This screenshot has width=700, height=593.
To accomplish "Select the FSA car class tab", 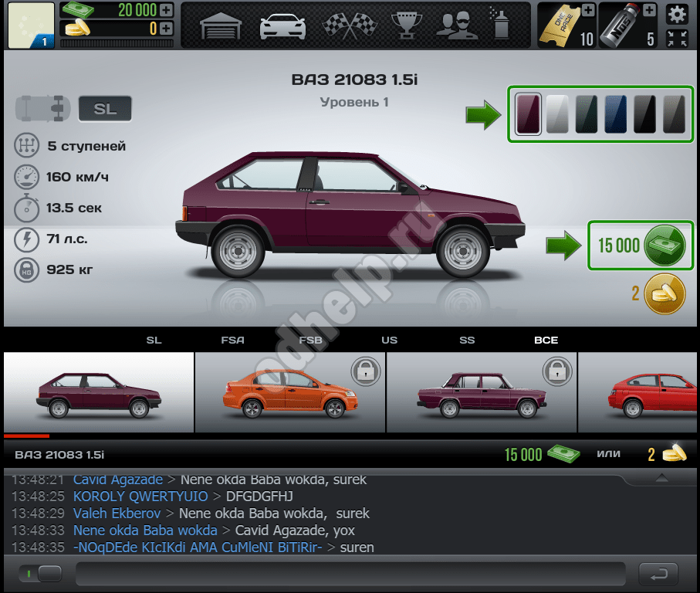I will click(x=232, y=340).
